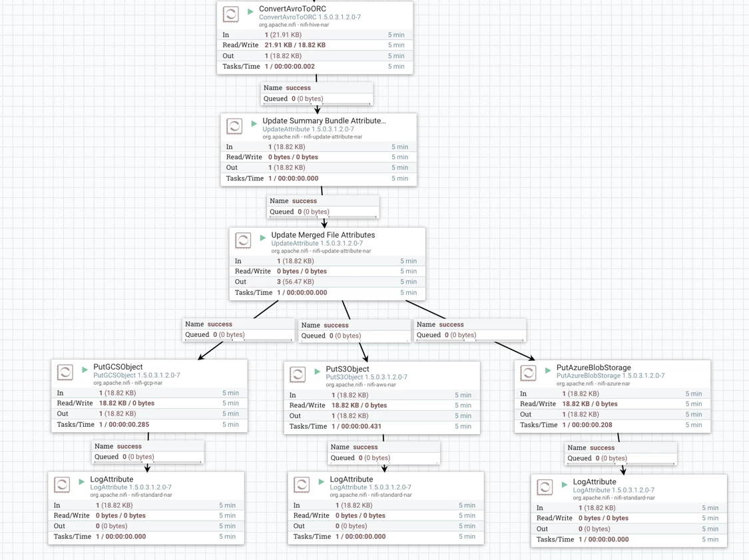749x560 pixels.
Task: Select the success connection below PutS3Object
Action: point(383,453)
